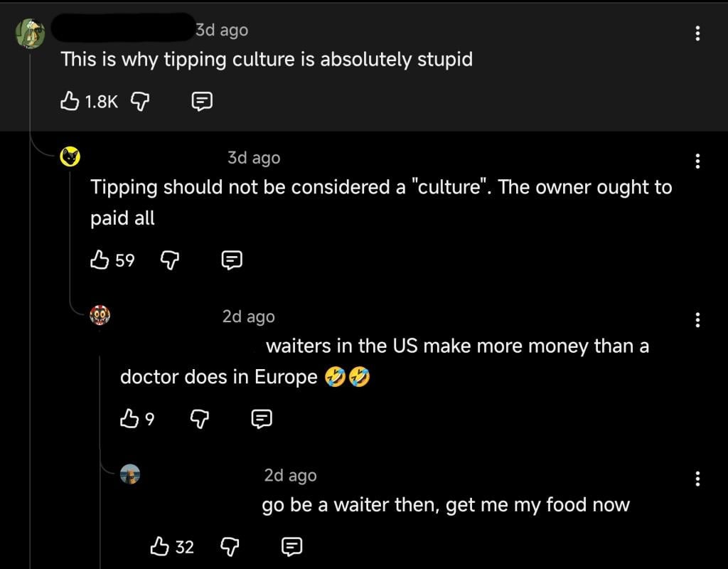Click the top comment's 3d ago timestamp
This screenshot has width=728, height=569.
(222, 30)
